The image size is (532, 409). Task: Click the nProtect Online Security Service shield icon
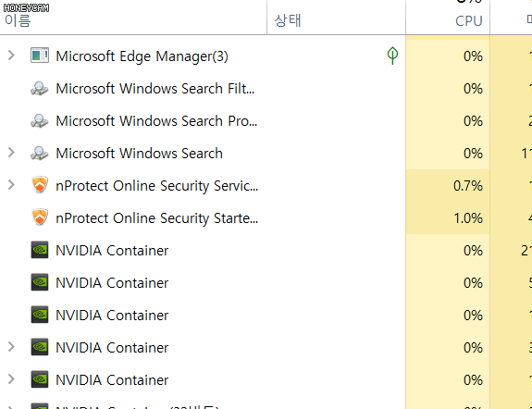(40, 185)
